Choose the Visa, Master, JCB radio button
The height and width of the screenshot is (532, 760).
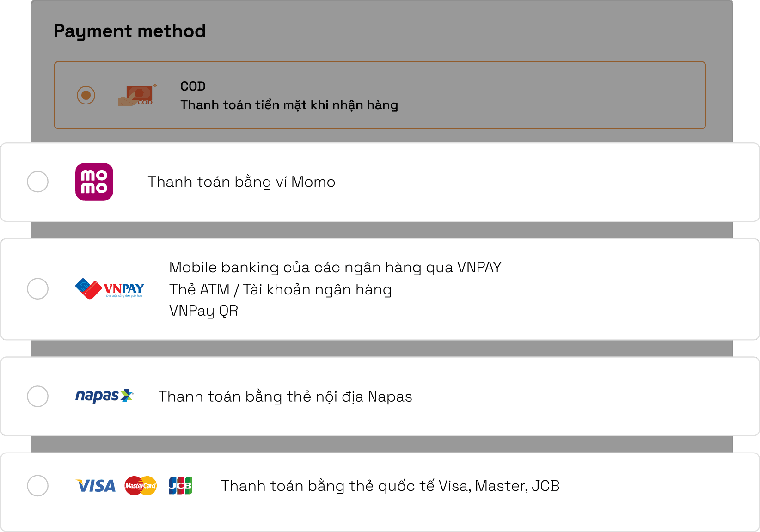(38, 486)
